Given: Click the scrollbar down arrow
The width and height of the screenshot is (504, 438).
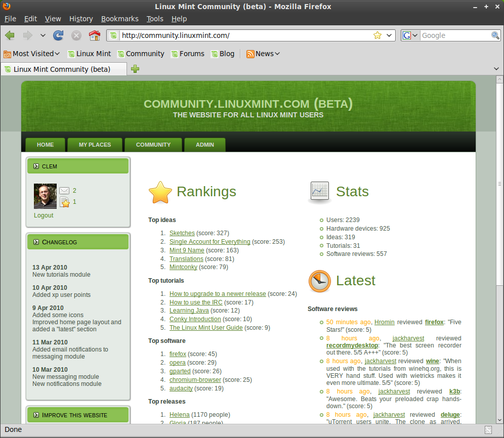Looking at the screenshot, I should coord(499,420).
